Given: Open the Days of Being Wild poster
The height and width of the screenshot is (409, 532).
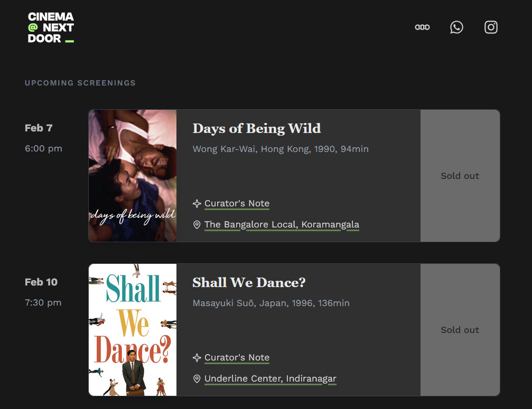Looking at the screenshot, I should click(x=133, y=176).
